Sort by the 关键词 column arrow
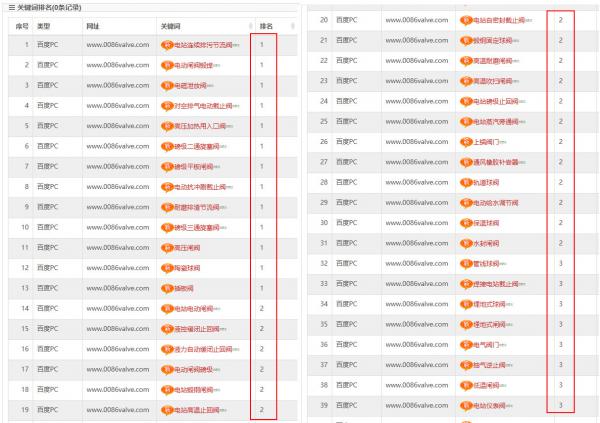Image resolution: width=600 pixels, height=423 pixels. click(251, 26)
